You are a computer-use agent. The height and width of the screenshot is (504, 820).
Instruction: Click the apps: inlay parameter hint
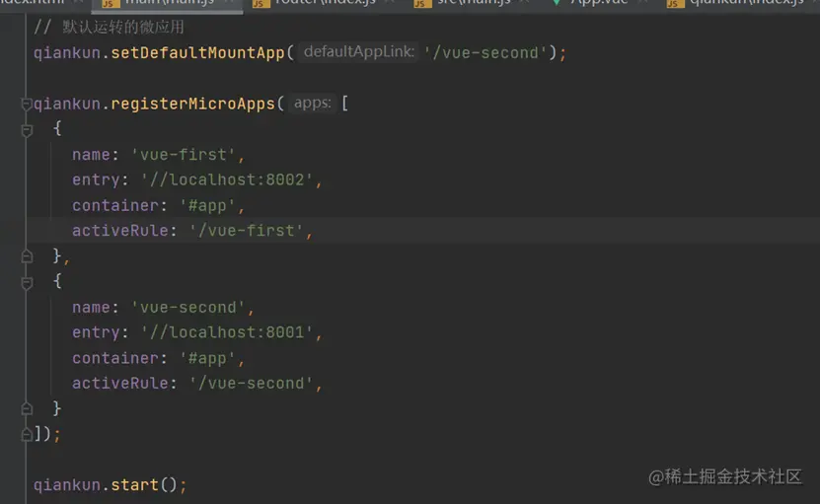coord(312,103)
